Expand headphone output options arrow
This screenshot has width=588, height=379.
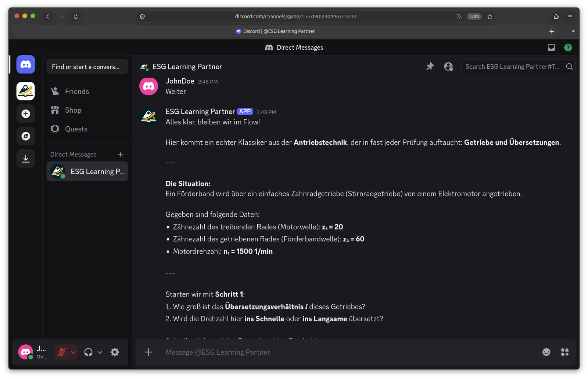coord(100,352)
